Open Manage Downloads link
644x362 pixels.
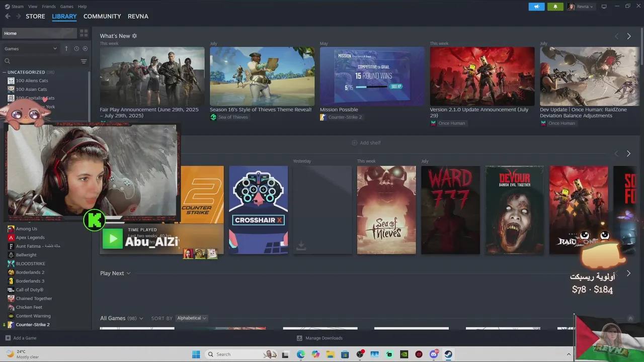(x=324, y=338)
